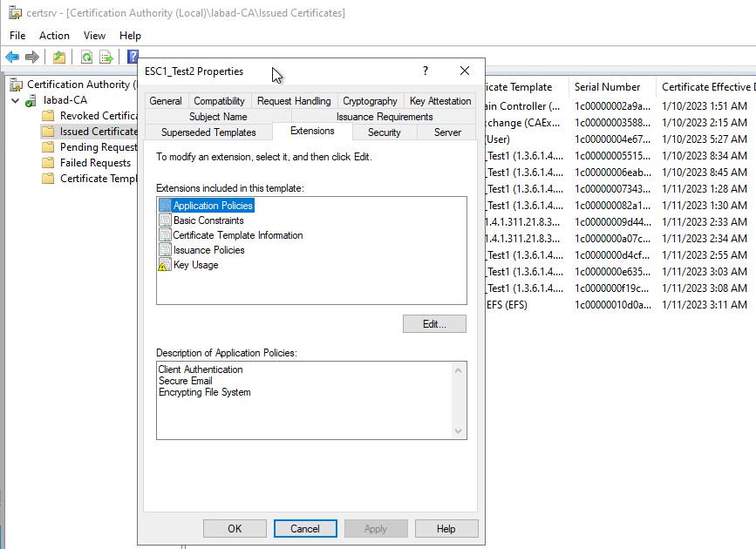Click the dialog's question mark help button
This screenshot has width=756, height=549.
pos(426,71)
